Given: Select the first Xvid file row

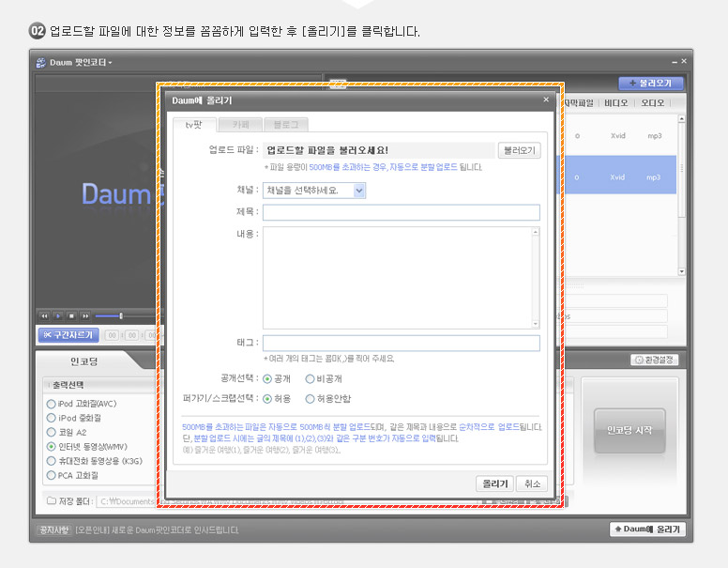Looking at the screenshot, I should tap(616, 136).
